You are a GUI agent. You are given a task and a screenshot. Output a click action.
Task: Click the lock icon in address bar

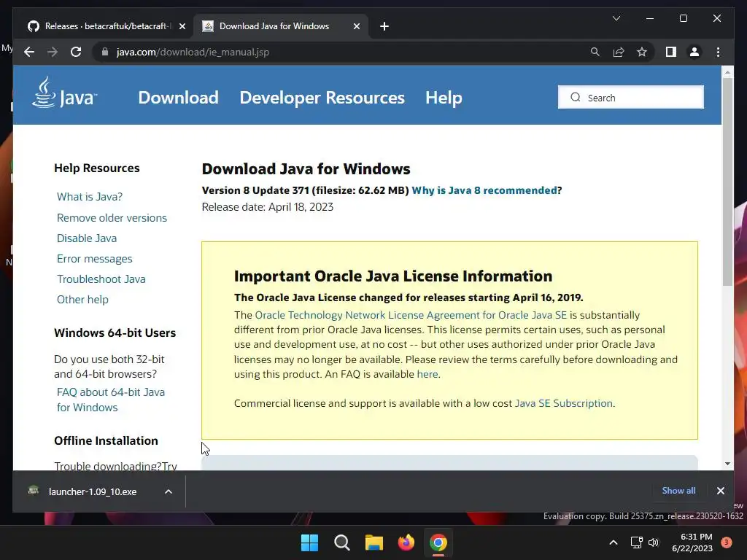point(105,52)
